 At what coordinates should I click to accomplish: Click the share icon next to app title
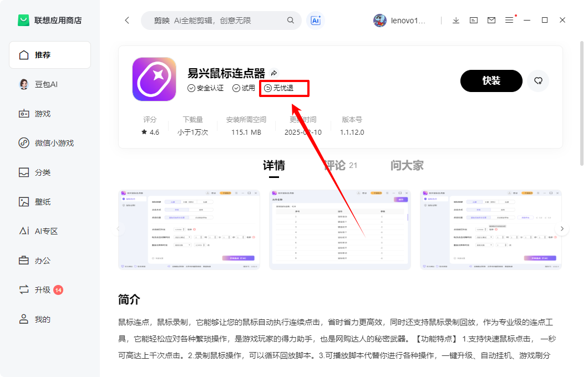[x=274, y=73]
